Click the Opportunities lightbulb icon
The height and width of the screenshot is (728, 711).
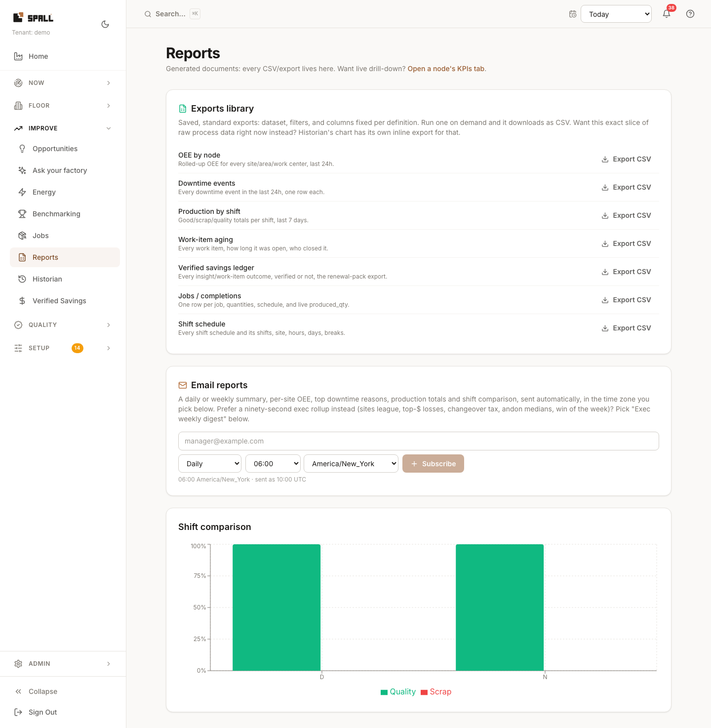[x=22, y=149]
